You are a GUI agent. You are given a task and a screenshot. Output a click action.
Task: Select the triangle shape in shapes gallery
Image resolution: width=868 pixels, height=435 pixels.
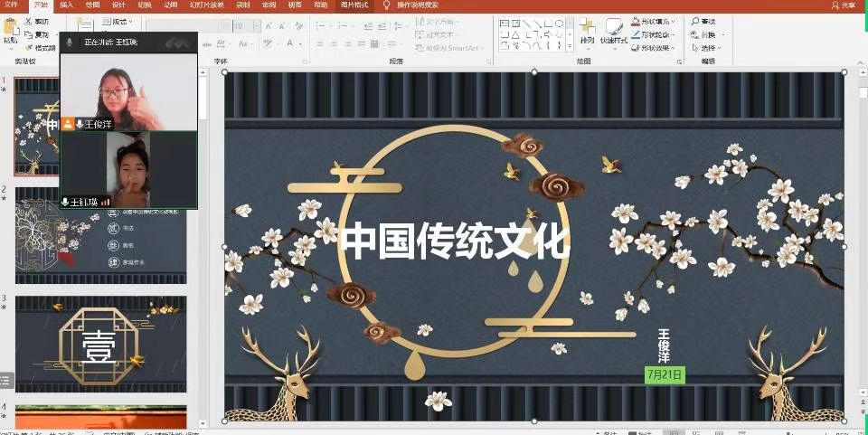coord(515,34)
